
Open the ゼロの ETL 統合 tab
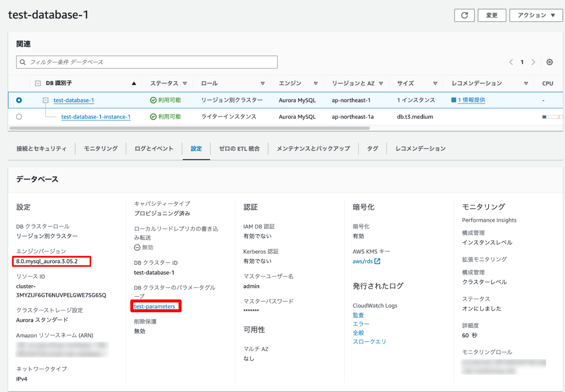[239, 149]
